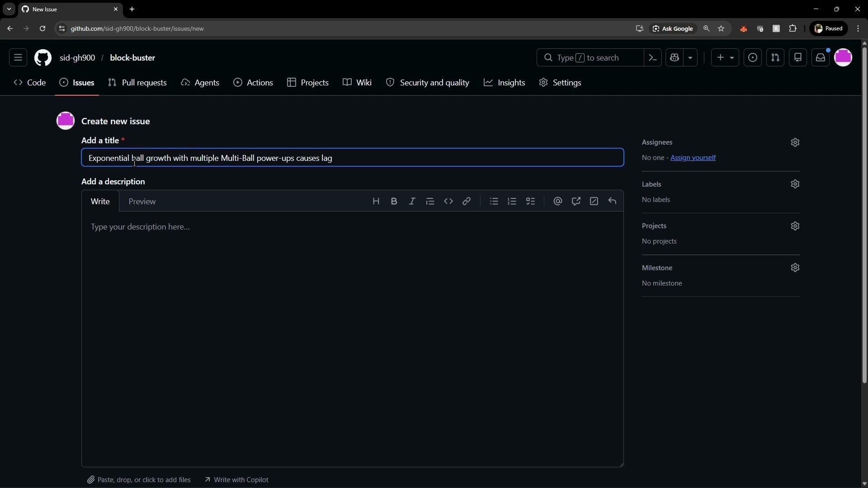The height and width of the screenshot is (488, 868).
Task: Click Paste, drop, or click to add files
Action: click(x=139, y=480)
